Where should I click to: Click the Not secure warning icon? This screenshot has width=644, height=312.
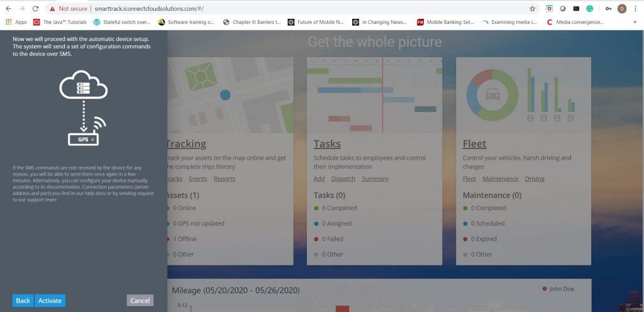(x=53, y=9)
